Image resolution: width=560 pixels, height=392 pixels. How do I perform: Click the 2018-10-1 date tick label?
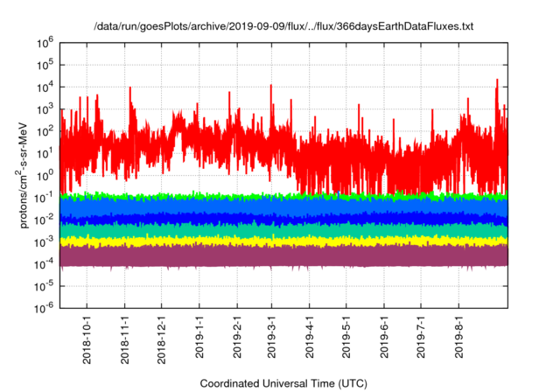tap(87, 339)
